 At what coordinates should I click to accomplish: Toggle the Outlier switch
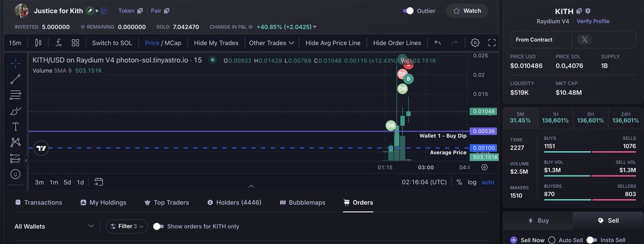click(408, 11)
